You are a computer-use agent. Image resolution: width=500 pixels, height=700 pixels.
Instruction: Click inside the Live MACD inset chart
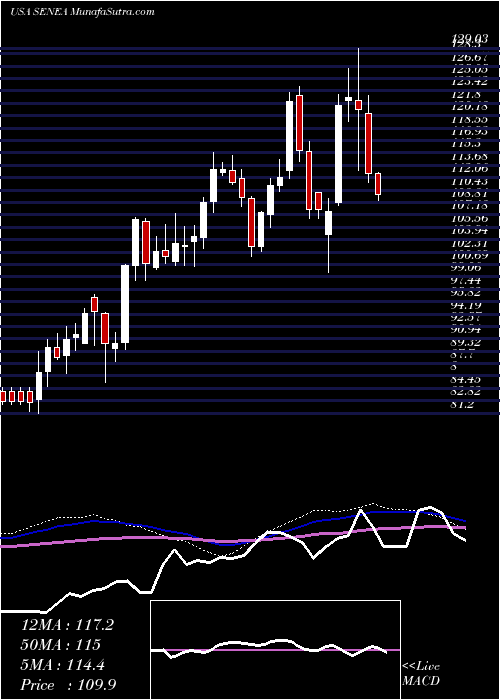275,650
